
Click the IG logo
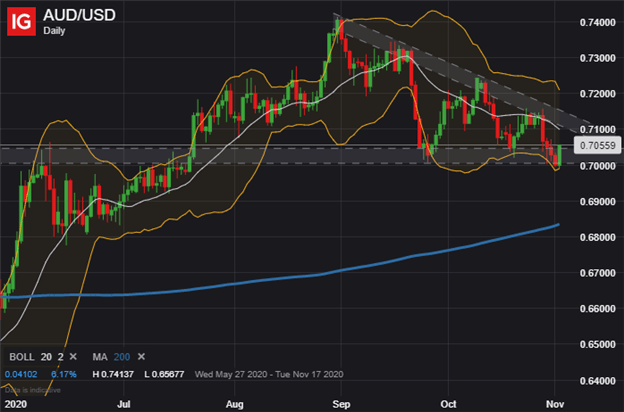point(21,21)
